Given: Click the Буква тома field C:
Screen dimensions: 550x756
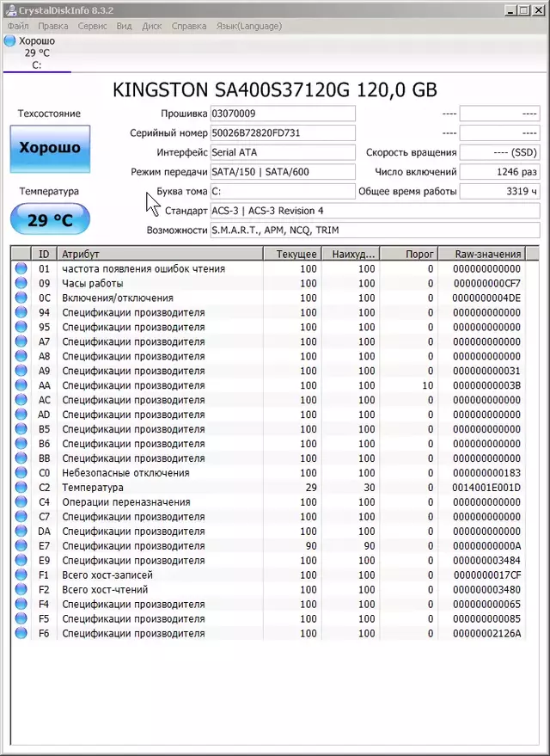Looking at the screenshot, I should pos(283,192).
